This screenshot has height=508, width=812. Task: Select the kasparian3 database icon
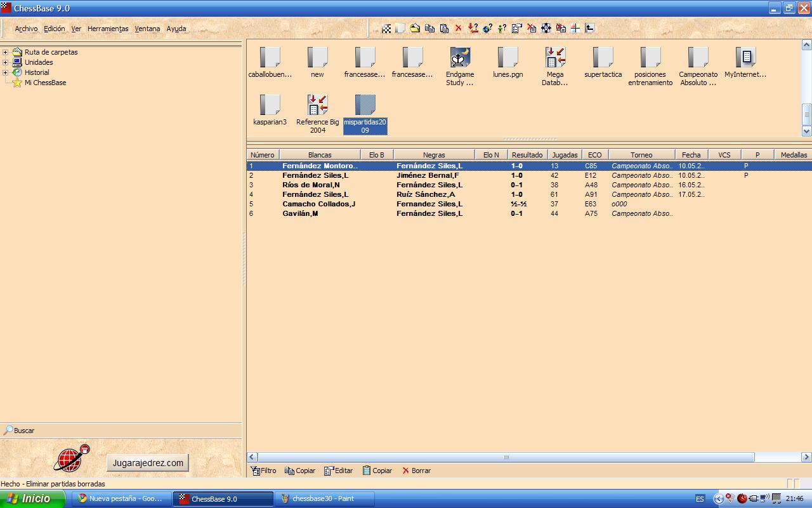coord(270,110)
